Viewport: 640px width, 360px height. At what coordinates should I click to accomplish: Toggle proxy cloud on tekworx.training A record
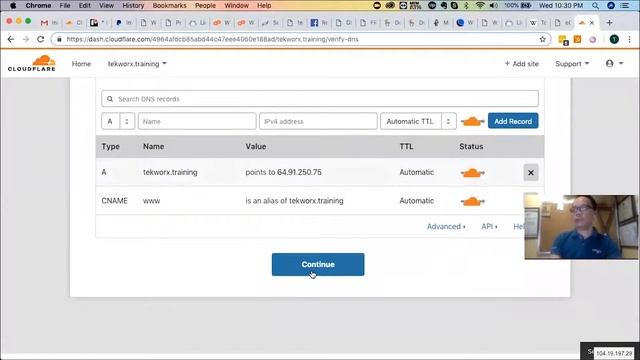pos(472,173)
